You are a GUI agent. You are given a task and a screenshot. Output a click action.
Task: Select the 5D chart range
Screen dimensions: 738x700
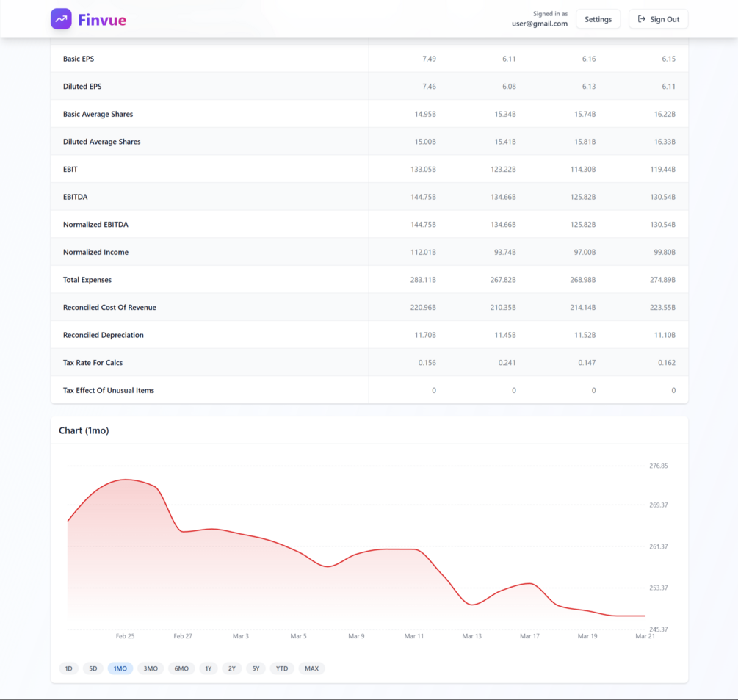click(93, 668)
